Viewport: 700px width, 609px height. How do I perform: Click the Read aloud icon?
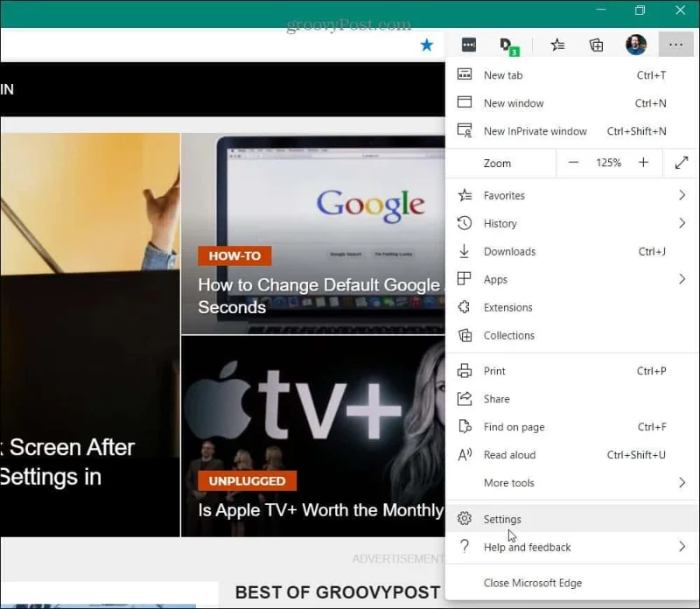[x=465, y=454]
